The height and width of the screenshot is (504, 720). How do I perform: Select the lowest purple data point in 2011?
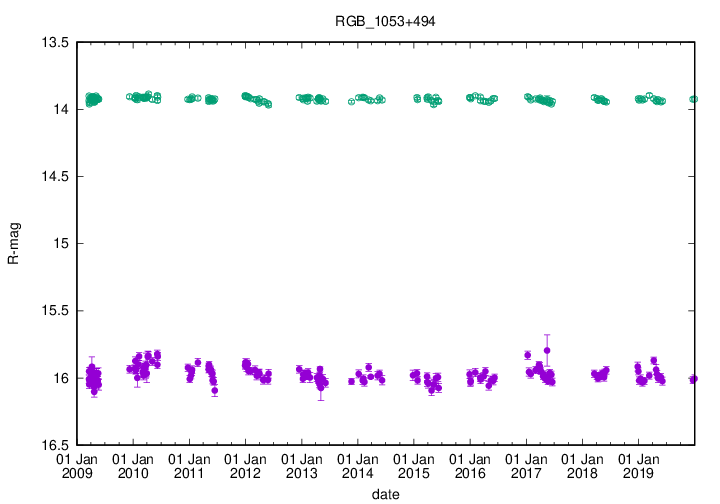215,390
